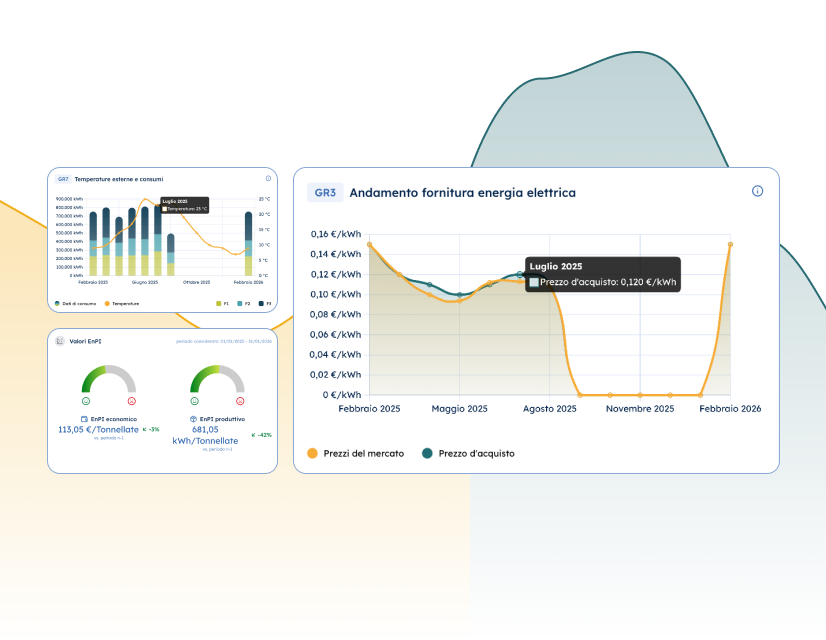The height and width of the screenshot is (640, 826).
Task: Click the GR3 badge label
Action: [x=325, y=192]
